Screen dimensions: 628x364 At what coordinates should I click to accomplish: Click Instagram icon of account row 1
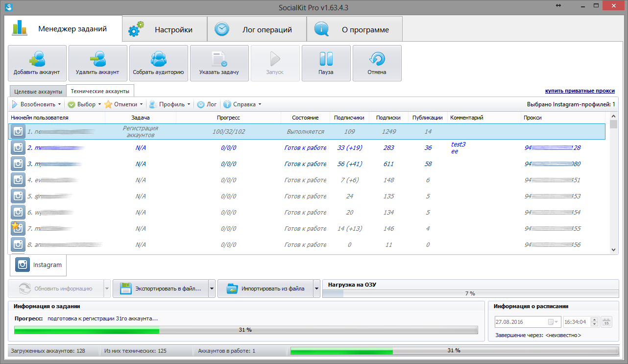18,132
